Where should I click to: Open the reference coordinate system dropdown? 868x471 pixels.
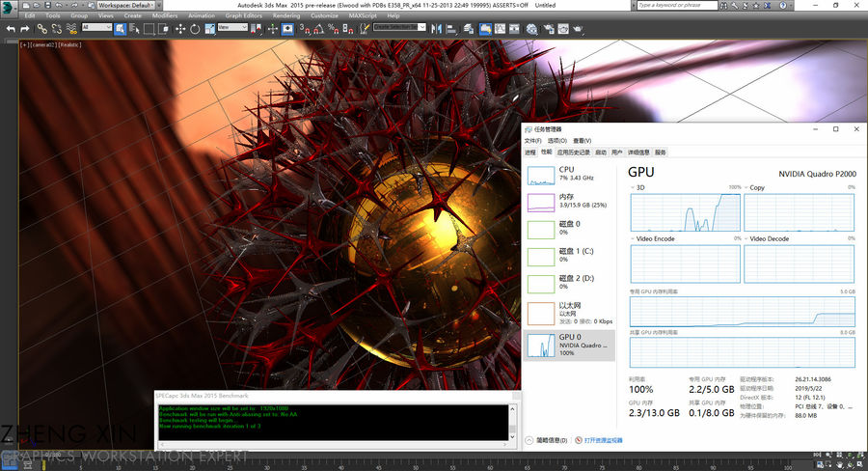tap(232, 27)
